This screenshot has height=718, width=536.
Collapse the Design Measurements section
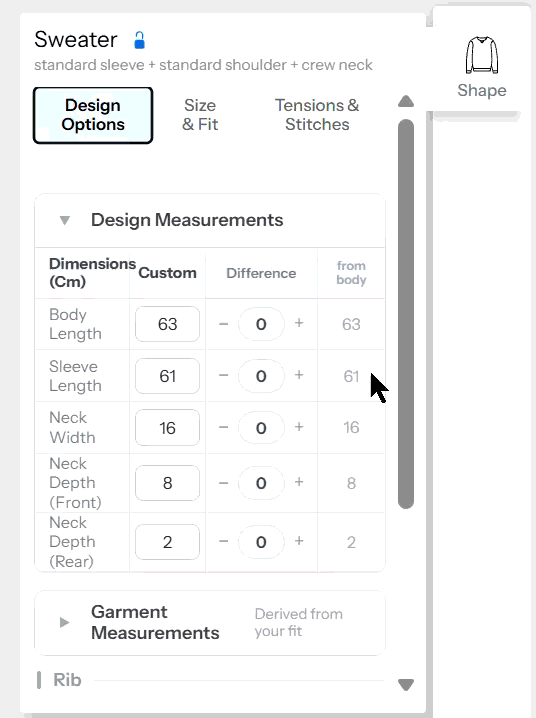(x=65, y=220)
